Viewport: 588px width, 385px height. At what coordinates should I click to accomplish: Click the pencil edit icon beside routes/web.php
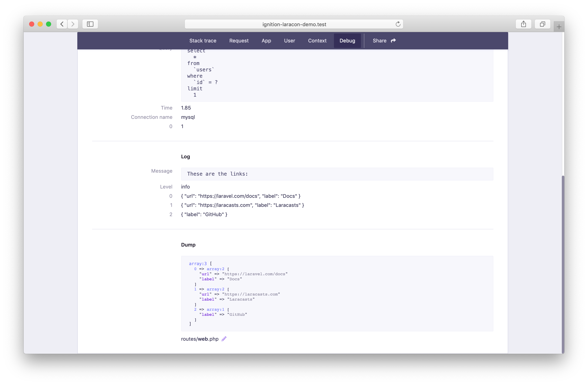tap(224, 339)
